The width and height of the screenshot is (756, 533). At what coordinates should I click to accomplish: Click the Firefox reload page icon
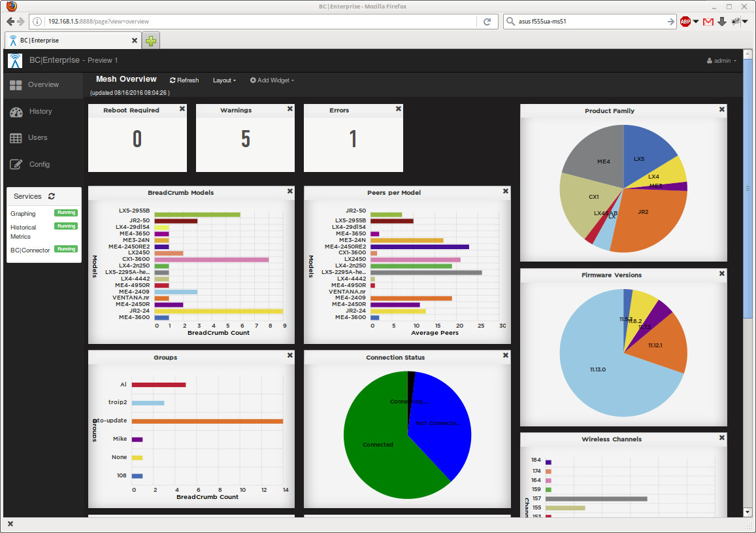(487, 22)
